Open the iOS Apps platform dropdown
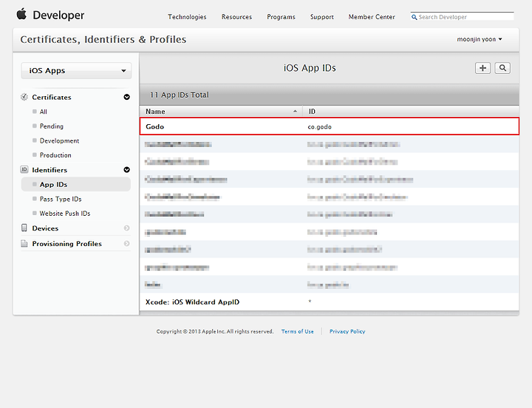The width and height of the screenshot is (532, 408). [76, 71]
